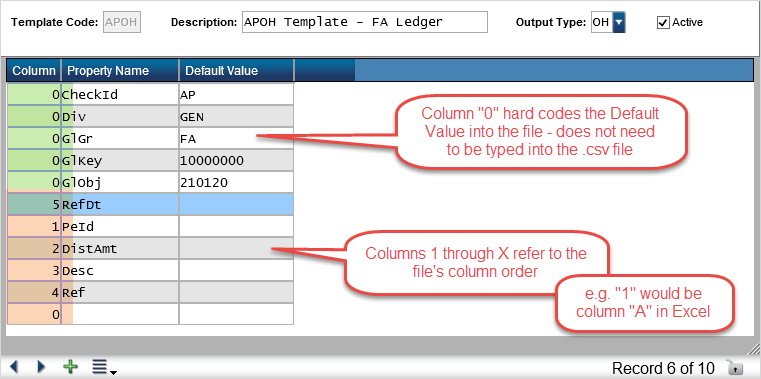
Task: Add a new record with green plus
Action: click(x=71, y=366)
